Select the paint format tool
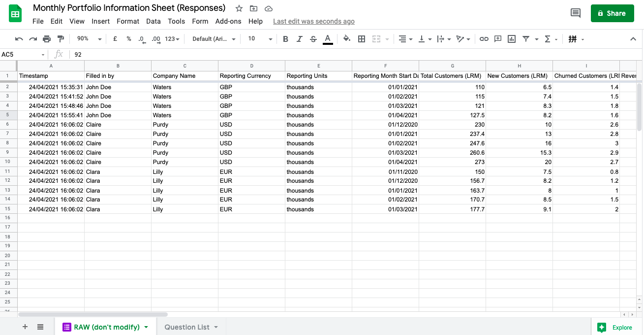This screenshot has height=335, width=644. [x=61, y=39]
